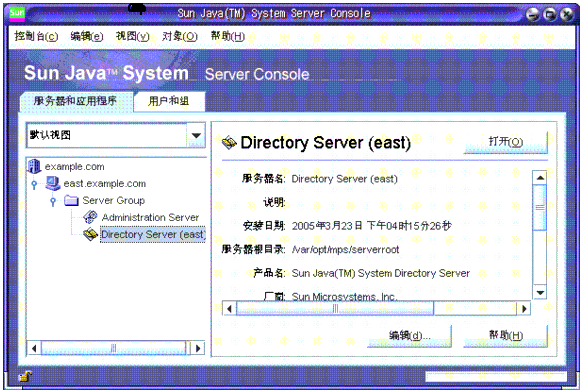Minimize the Server Console window
Screen dimensions: 584x391
(533, 14)
